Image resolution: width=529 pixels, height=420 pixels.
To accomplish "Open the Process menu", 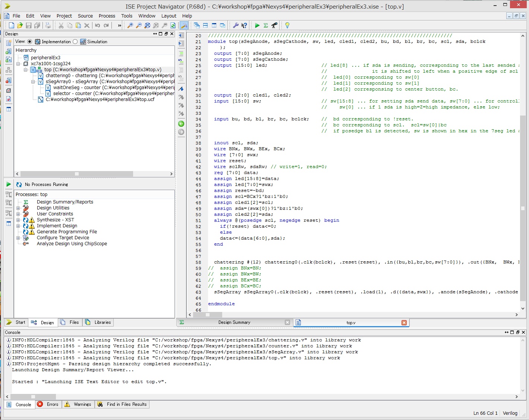I will [x=107, y=16].
